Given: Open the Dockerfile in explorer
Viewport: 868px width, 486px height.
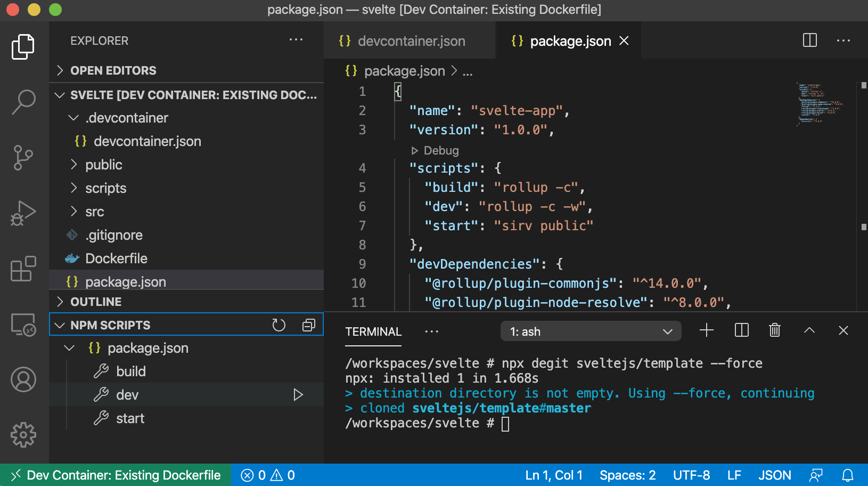Looking at the screenshot, I should tap(186, 258).
